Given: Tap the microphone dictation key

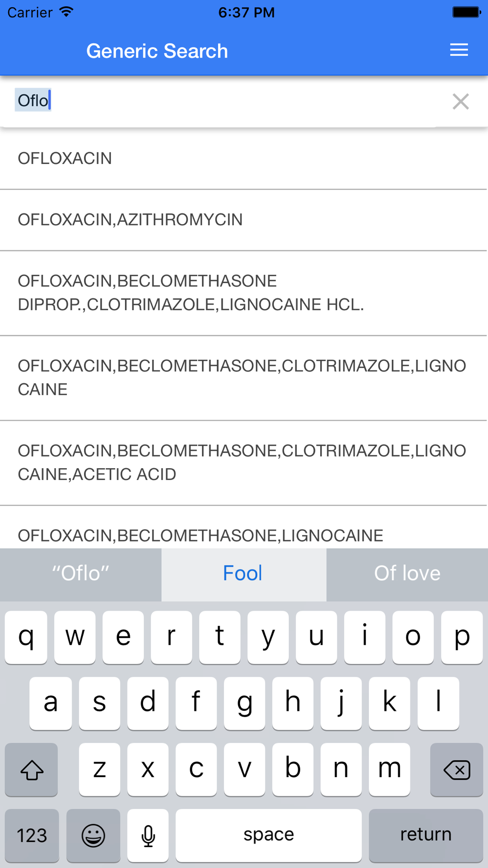Looking at the screenshot, I should coord(148,835).
